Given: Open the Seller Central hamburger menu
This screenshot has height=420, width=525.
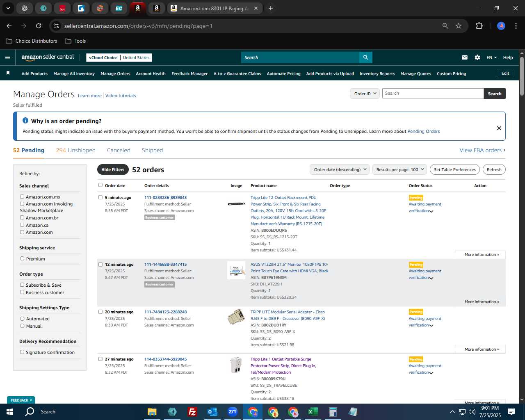Looking at the screenshot, I should (x=8, y=57).
